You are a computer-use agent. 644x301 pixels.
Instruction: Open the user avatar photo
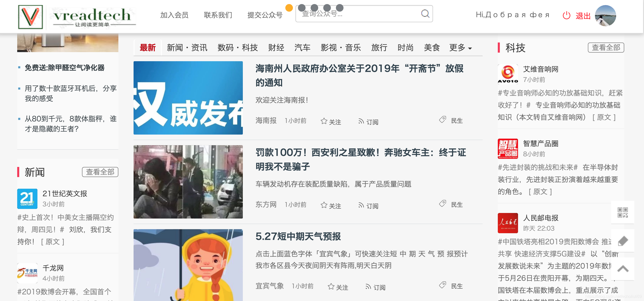coord(605,15)
